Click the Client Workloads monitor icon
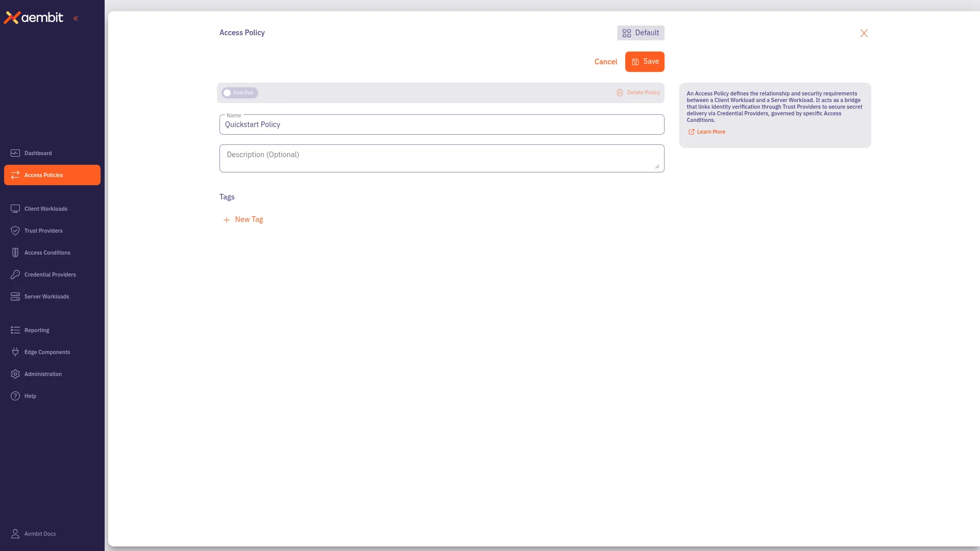 coord(15,209)
